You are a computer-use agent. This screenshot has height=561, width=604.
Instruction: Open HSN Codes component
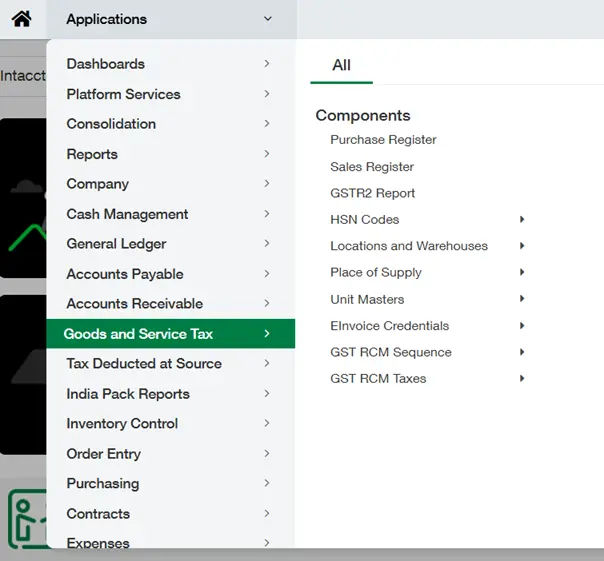pos(364,220)
